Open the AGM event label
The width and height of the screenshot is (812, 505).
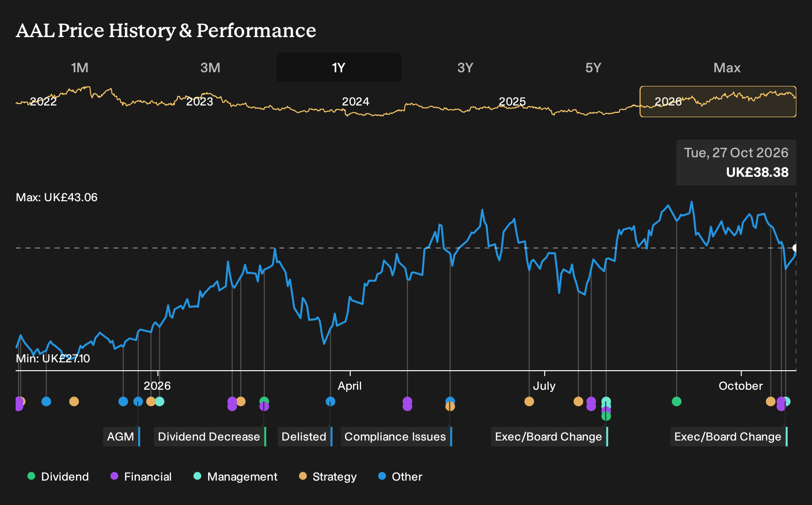(x=122, y=437)
